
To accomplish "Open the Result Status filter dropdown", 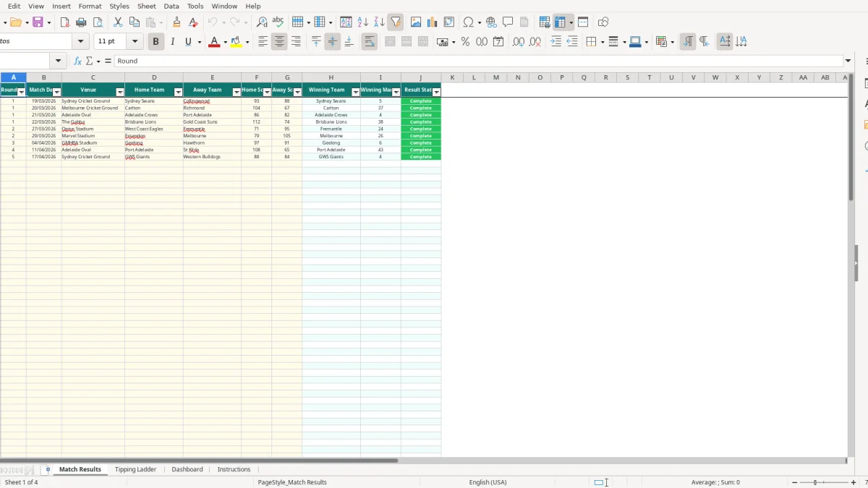I will (x=436, y=93).
